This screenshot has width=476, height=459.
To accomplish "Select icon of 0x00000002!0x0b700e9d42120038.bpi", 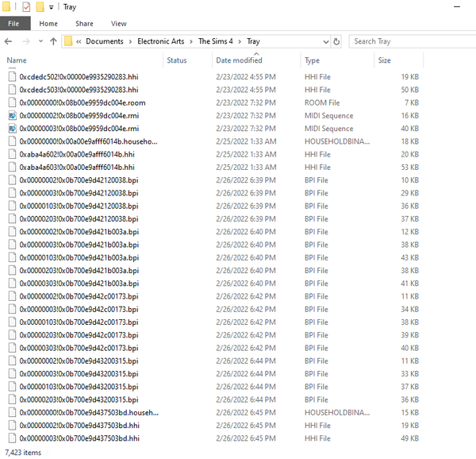I will pos(12,179).
